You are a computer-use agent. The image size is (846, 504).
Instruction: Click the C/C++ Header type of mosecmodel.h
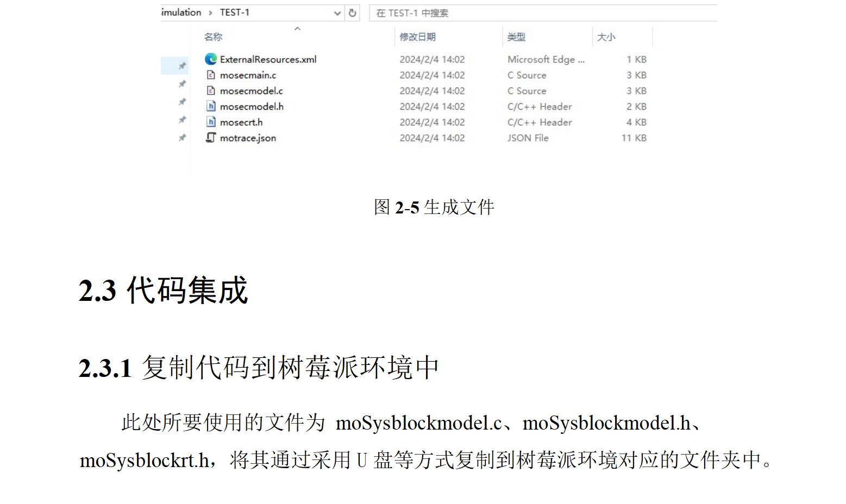click(x=540, y=106)
